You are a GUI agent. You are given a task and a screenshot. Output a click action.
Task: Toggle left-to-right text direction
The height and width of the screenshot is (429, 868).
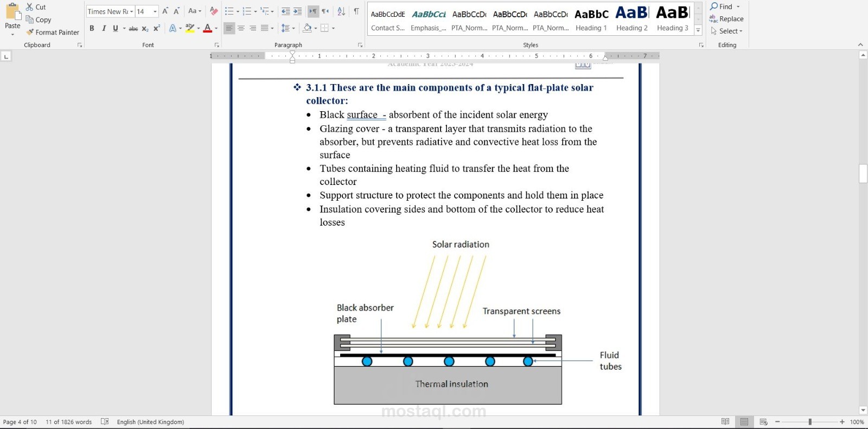313,11
